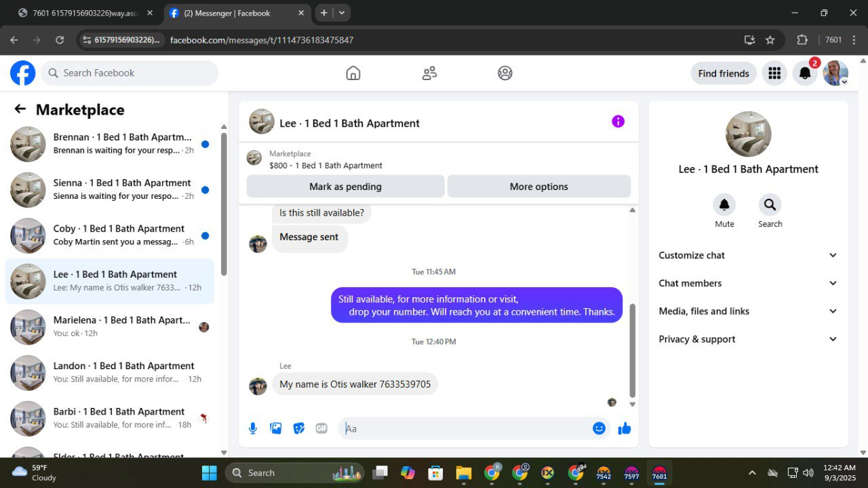Click 'Message sent' bubble
Screen dimensions: 868x488
tap(309, 238)
